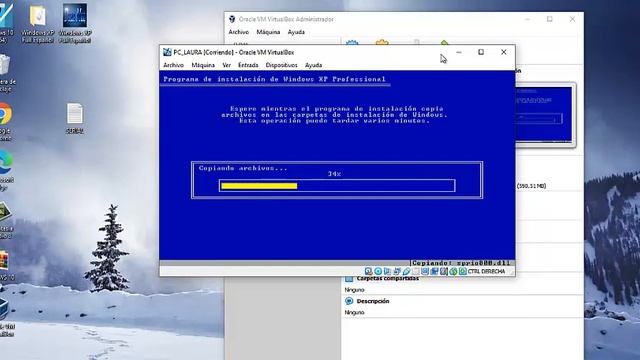Click the display indicator in the VM status bar
Viewport: 640px width, 360px height.
424,271
